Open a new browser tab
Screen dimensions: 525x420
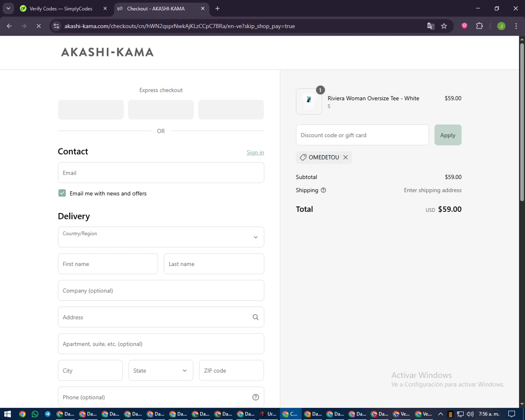[x=217, y=8]
